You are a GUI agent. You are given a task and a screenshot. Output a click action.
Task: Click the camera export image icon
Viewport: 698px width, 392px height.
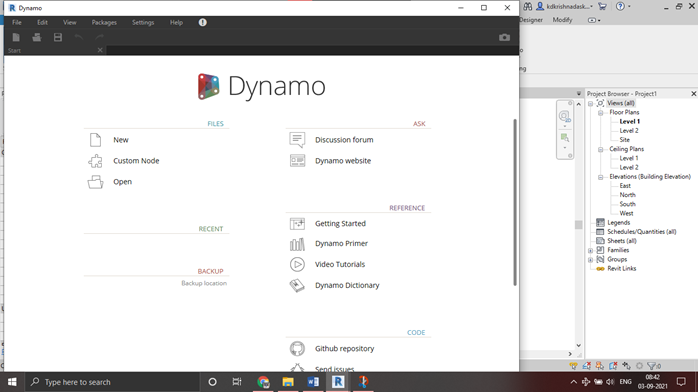coord(504,37)
